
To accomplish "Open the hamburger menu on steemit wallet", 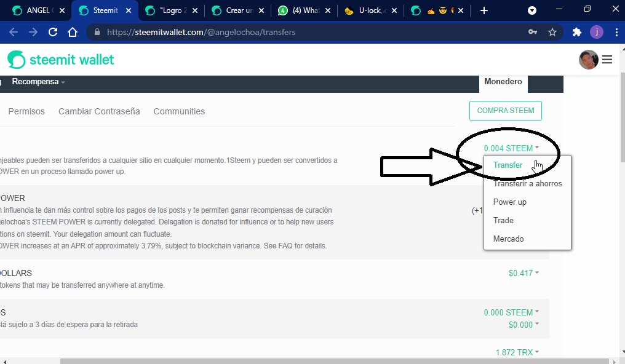I will [607, 60].
